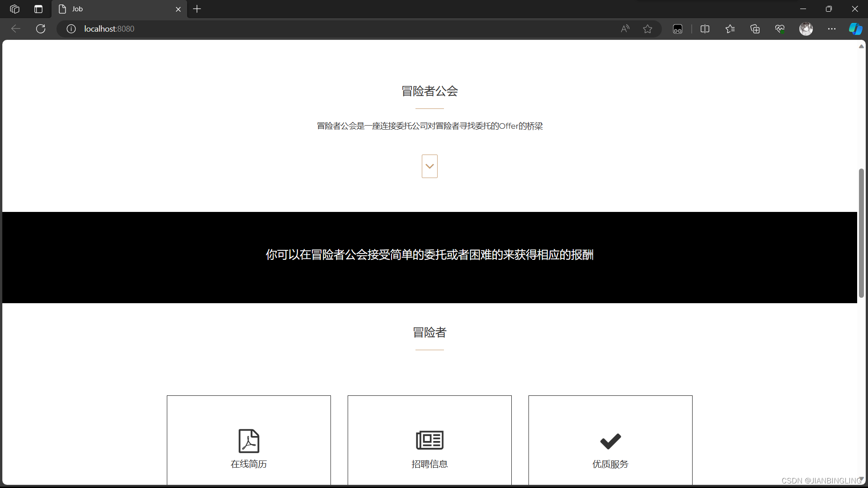Click the 在线简历 card label
868x488 pixels.
coord(249,464)
